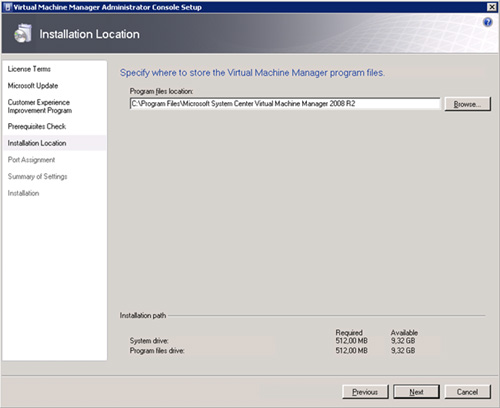Click the Summary of Settings step
Image resolution: width=500 pixels, height=408 pixels.
coord(37,176)
